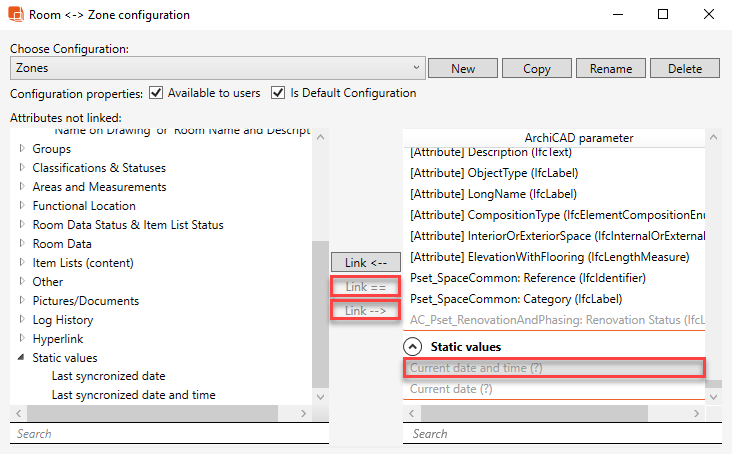Click the app icon in the title bar
The image size is (732, 454).
(17, 15)
